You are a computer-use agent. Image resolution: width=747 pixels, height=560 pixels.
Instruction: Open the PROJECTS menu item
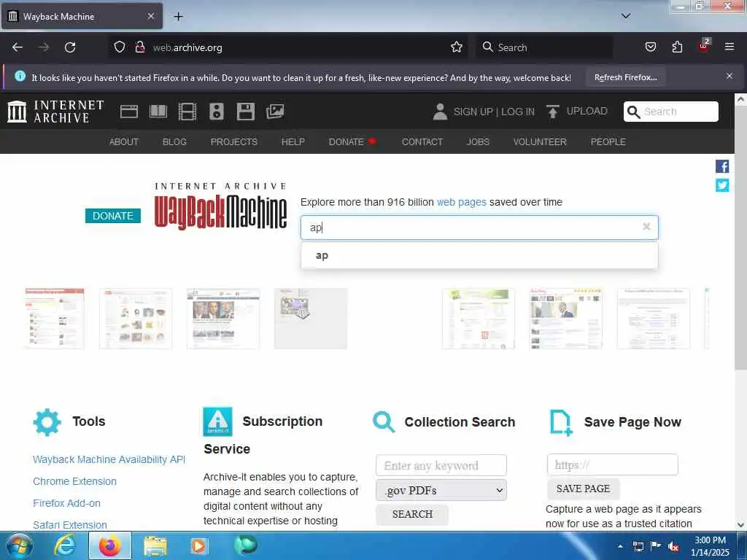click(x=234, y=142)
